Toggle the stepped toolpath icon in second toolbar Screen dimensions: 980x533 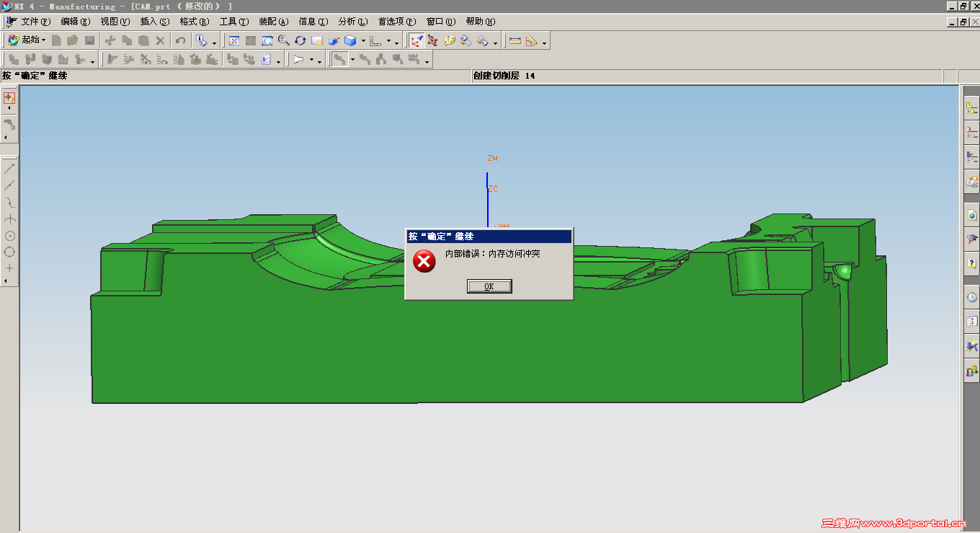339,60
